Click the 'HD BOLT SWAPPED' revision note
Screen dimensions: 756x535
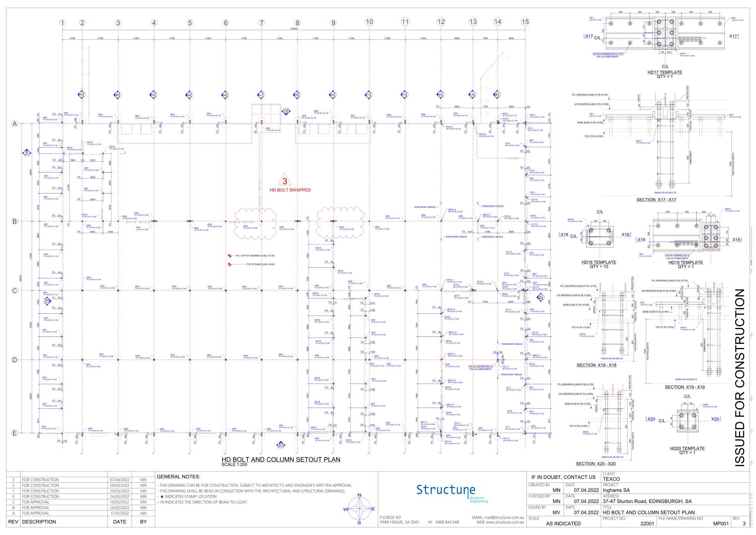(x=290, y=190)
